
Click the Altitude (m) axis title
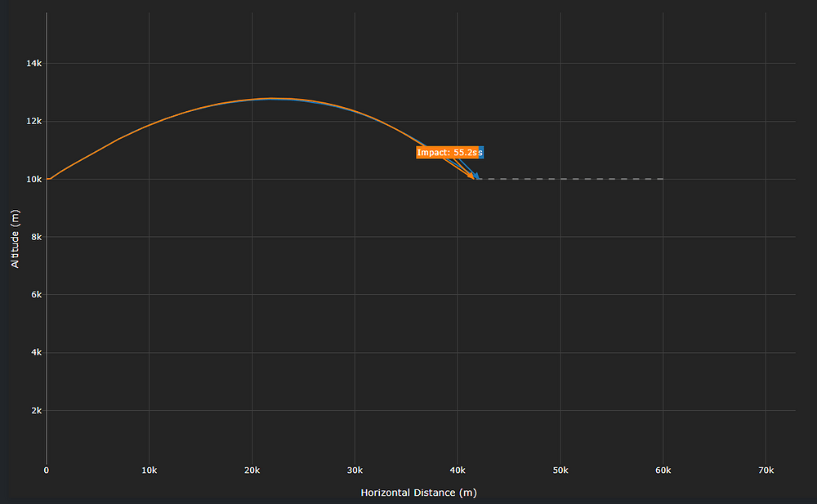(x=15, y=238)
